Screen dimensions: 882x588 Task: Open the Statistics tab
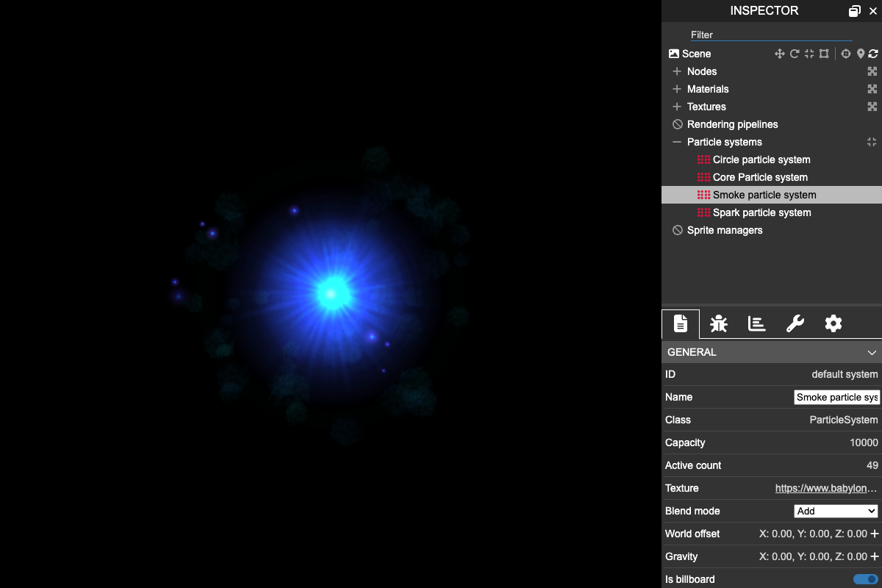click(x=756, y=323)
